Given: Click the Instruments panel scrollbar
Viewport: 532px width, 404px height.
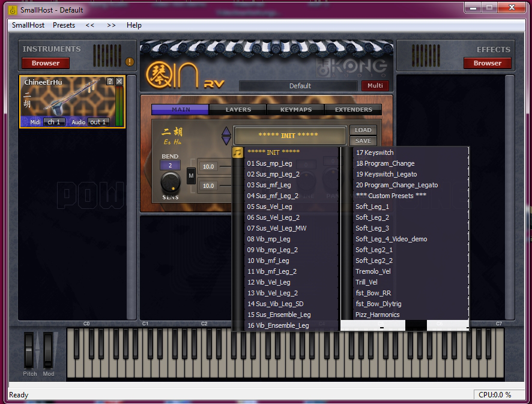Looking at the screenshot, I should (x=131, y=197).
